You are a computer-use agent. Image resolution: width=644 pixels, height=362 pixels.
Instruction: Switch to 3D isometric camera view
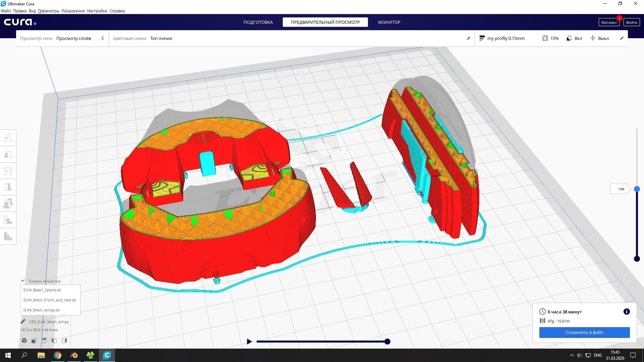(x=24, y=341)
